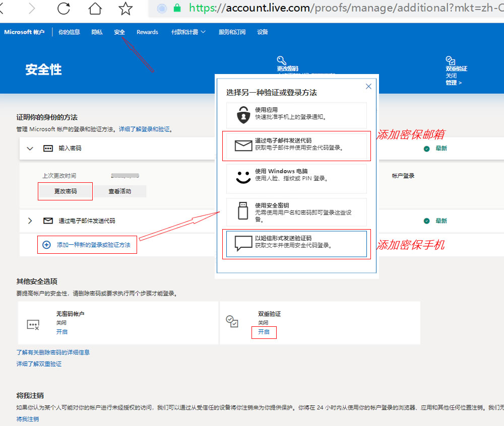Click the envelope icon in the email row

pos(48,221)
